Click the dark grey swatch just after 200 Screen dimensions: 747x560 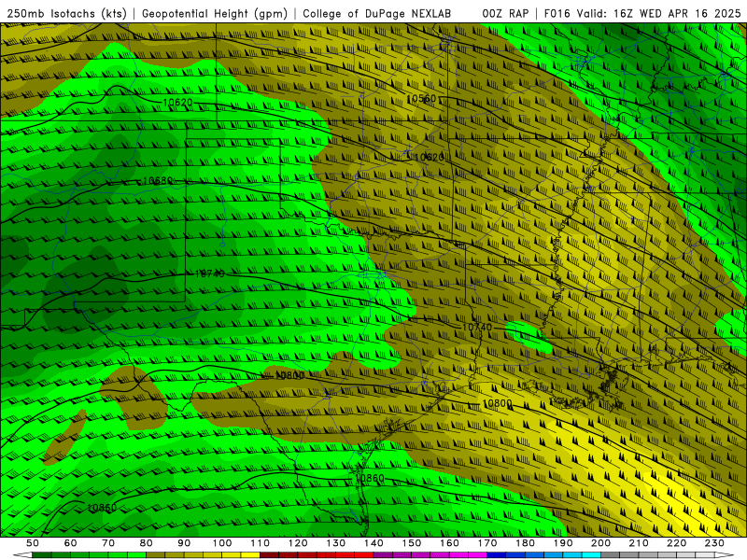[x=611, y=555]
